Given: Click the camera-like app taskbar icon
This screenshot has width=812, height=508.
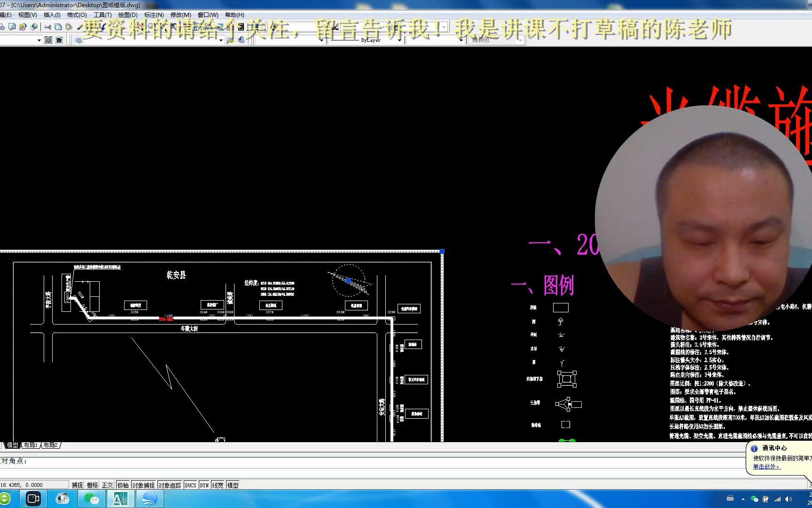Looking at the screenshot, I should pos(62,499).
